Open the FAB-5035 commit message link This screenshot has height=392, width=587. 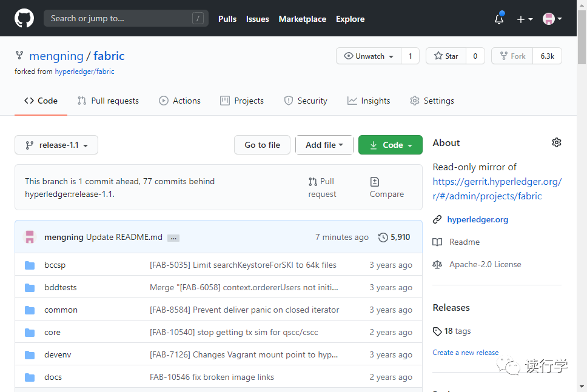click(x=243, y=265)
